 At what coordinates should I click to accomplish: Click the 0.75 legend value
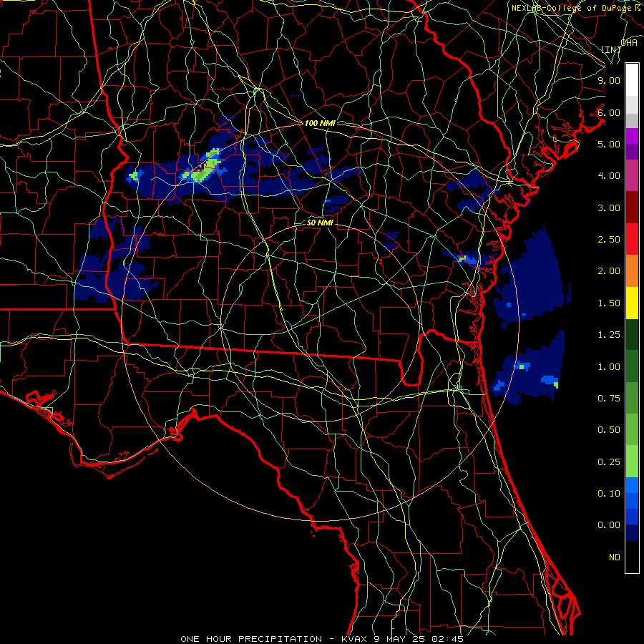click(609, 399)
